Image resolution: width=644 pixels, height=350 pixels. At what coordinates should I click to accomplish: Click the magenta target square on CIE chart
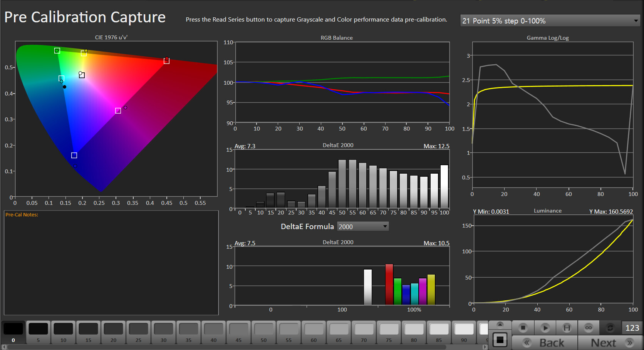118,111
